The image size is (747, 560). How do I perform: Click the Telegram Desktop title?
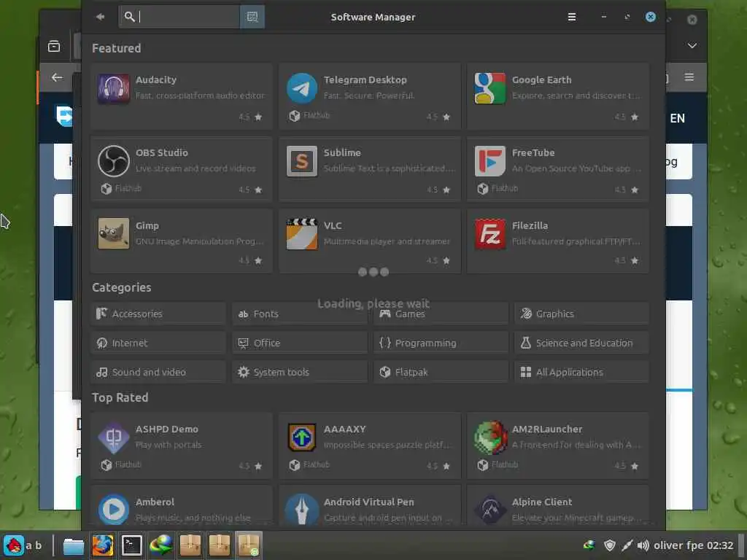coord(365,79)
